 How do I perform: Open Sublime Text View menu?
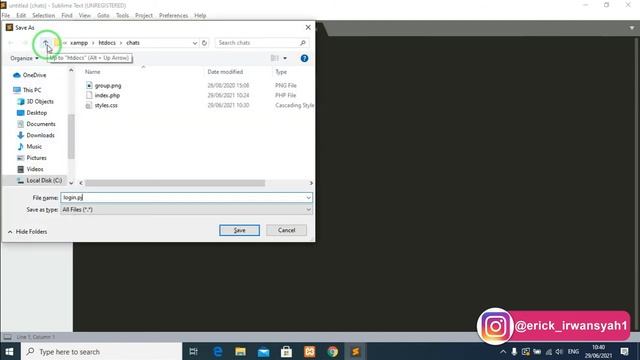click(x=84, y=16)
